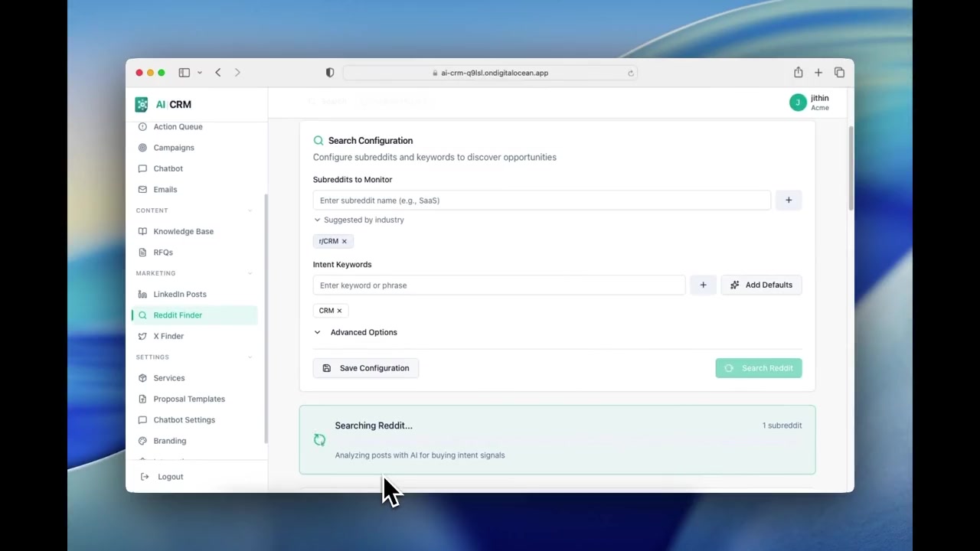Go to LinkedIn Posts in the sidebar

[x=179, y=294]
